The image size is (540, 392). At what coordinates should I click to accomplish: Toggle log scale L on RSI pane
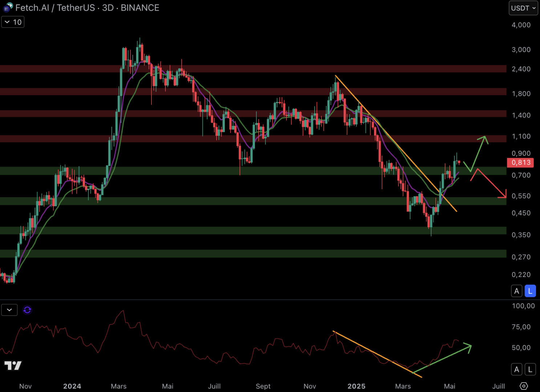[x=530, y=369]
